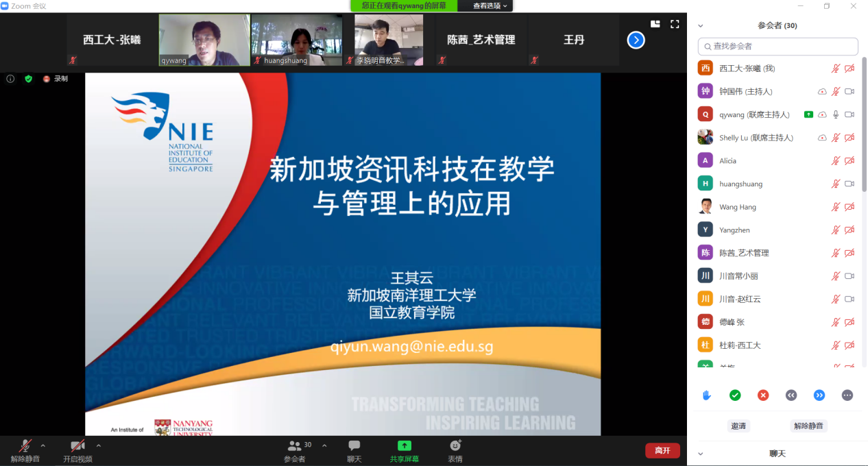Click the red 离开 leave button

pyautogui.click(x=662, y=450)
